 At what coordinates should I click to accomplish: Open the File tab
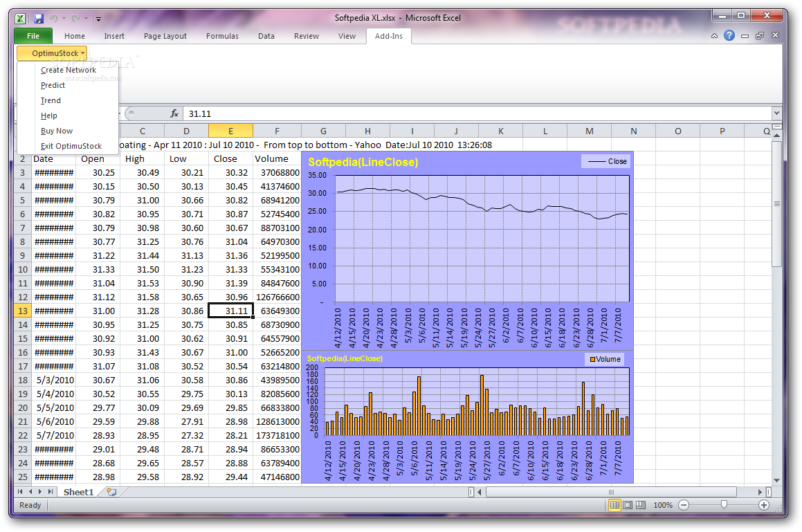coord(33,36)
